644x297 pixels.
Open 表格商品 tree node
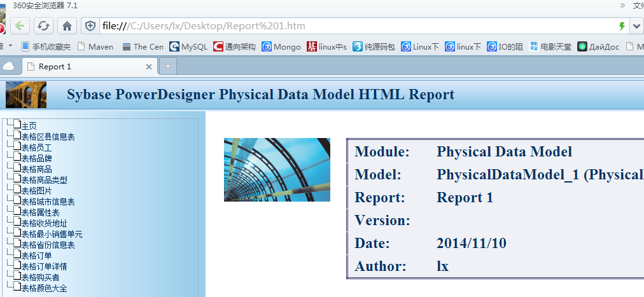pos(36,169)
